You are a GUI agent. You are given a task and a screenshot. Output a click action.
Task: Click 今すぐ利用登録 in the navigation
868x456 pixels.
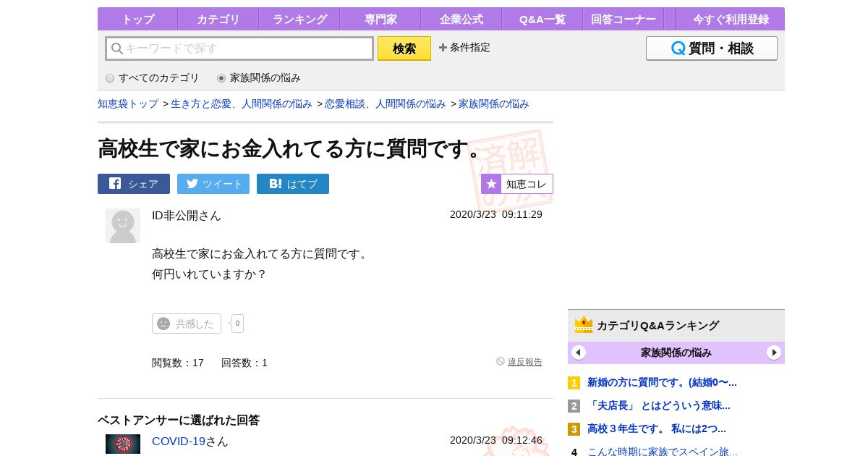pos(731,20)
